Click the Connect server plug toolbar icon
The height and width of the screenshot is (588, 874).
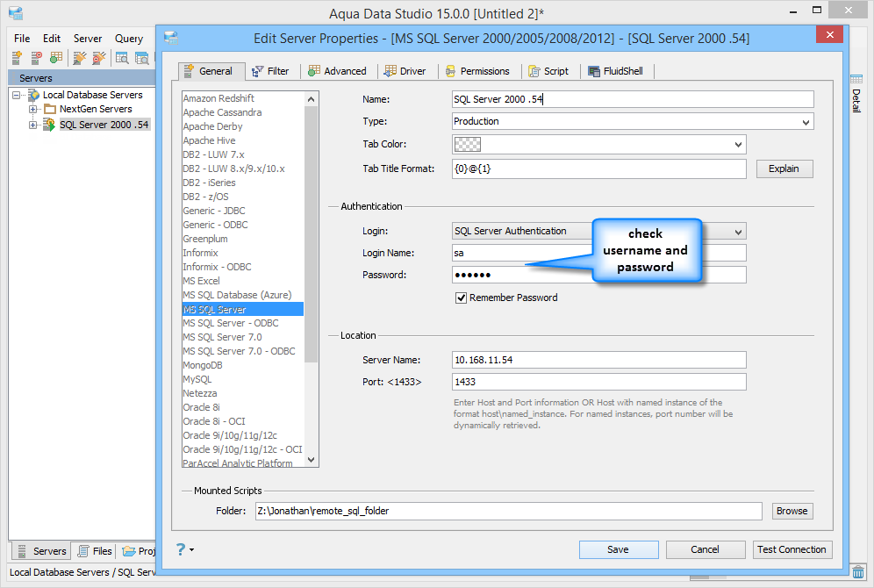coord(80,57)
